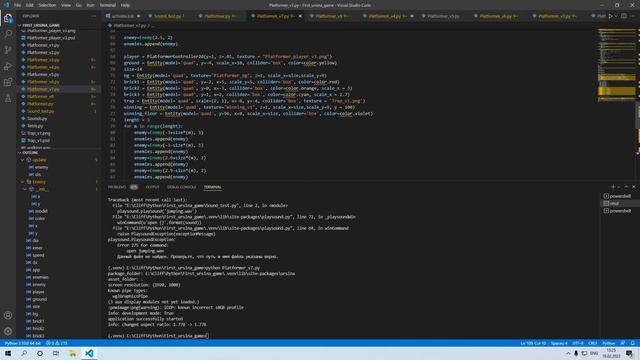Open the Search view in activity bar
640x360 pixels.
tap(8, 34)
